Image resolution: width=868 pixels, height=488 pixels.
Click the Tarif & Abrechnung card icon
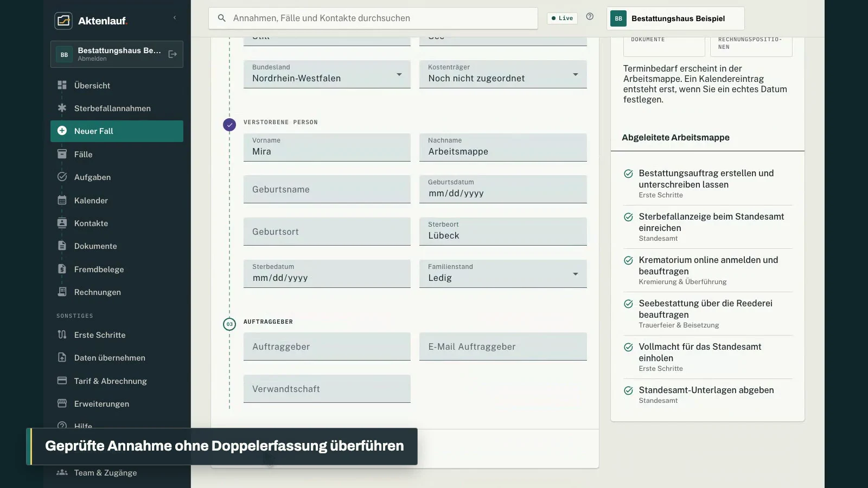[x=62, y=381]
